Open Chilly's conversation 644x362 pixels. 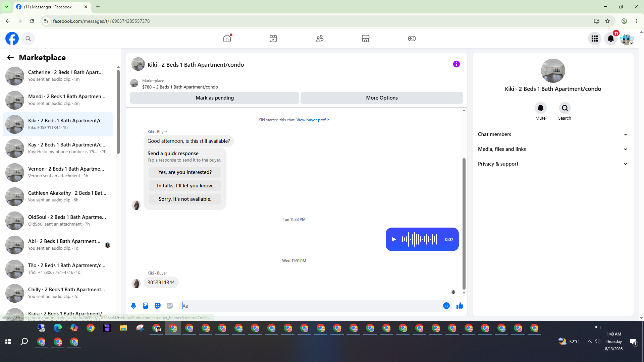click(x=58, y=293)
